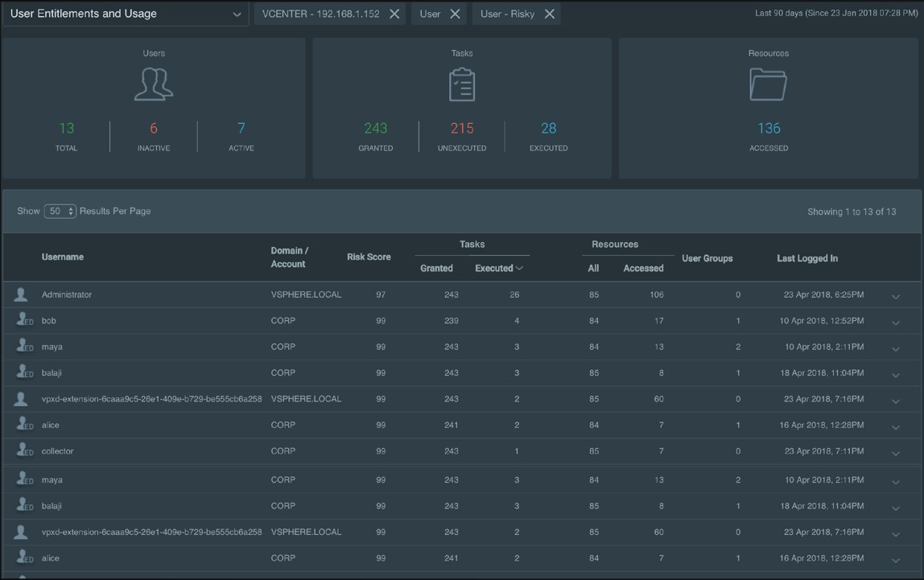Screen dimensions: 924x580
Task: Click the Administrator user avatar icon
Action: [x=21, y=295]
